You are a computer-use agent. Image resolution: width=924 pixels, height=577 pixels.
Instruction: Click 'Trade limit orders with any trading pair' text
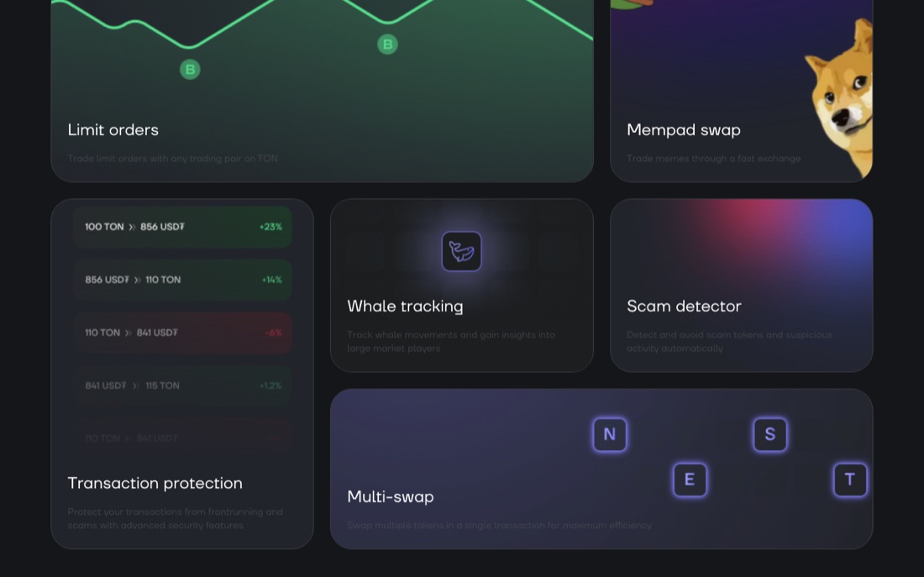tap(173, 159)
